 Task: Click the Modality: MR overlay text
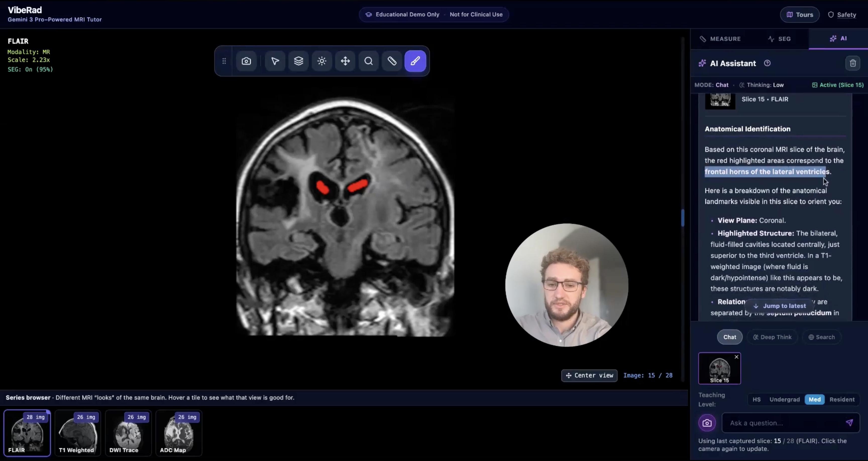(x=29, y=52)
